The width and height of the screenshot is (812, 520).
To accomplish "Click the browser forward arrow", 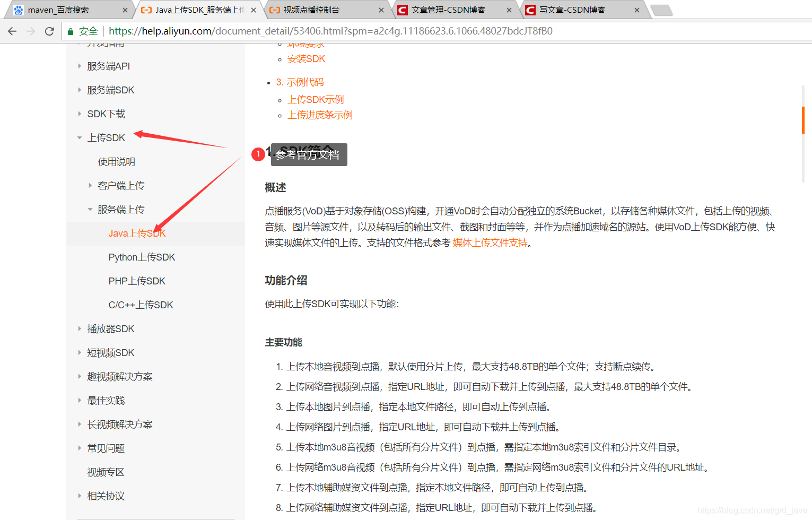I will (x=31, y=31).
